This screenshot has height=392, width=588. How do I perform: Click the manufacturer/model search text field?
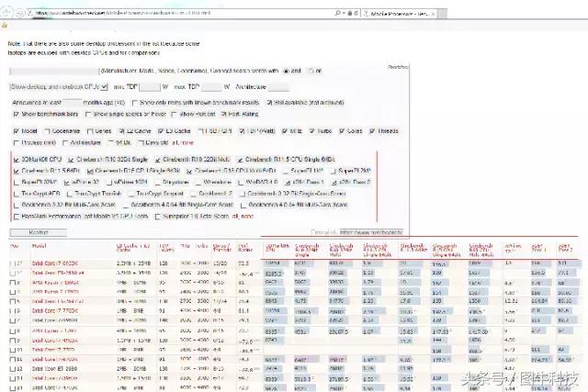point(54,71)
